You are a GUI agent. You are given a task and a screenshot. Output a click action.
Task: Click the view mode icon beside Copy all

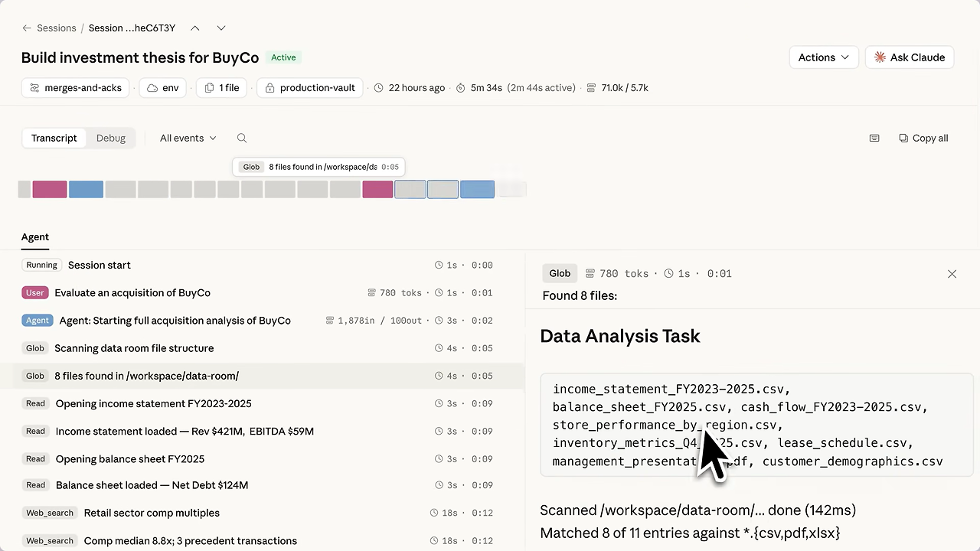(x=874, y=139)
